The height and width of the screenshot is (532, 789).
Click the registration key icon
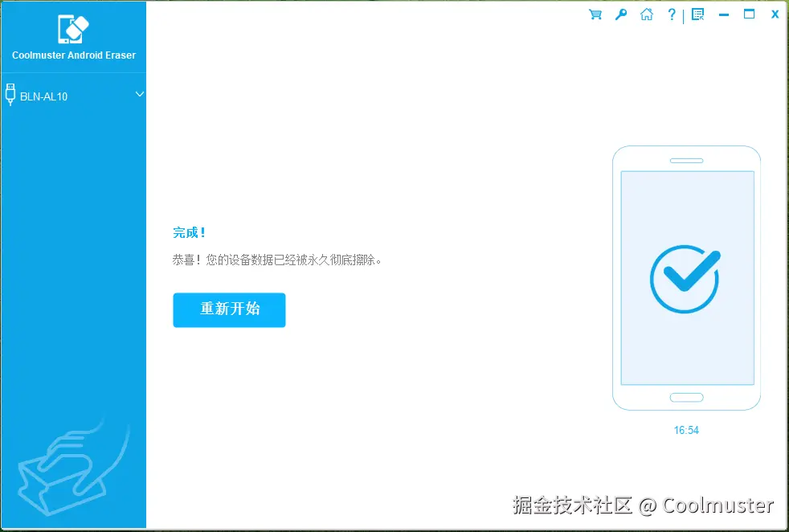coord(620,14)
